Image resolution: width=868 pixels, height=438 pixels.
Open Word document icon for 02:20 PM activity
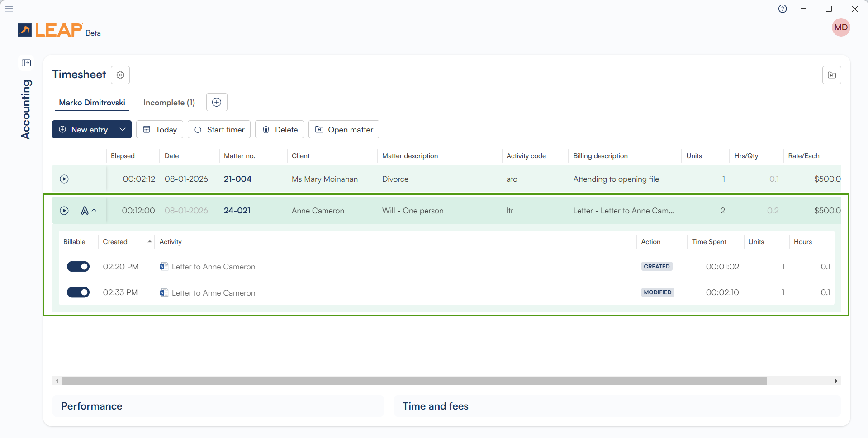(x=164, y=267)
